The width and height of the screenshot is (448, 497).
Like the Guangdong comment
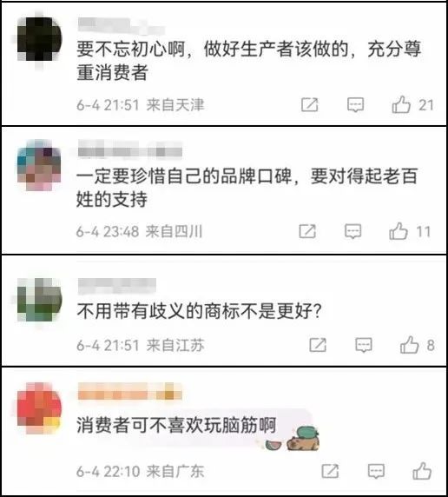pos(422,471)
